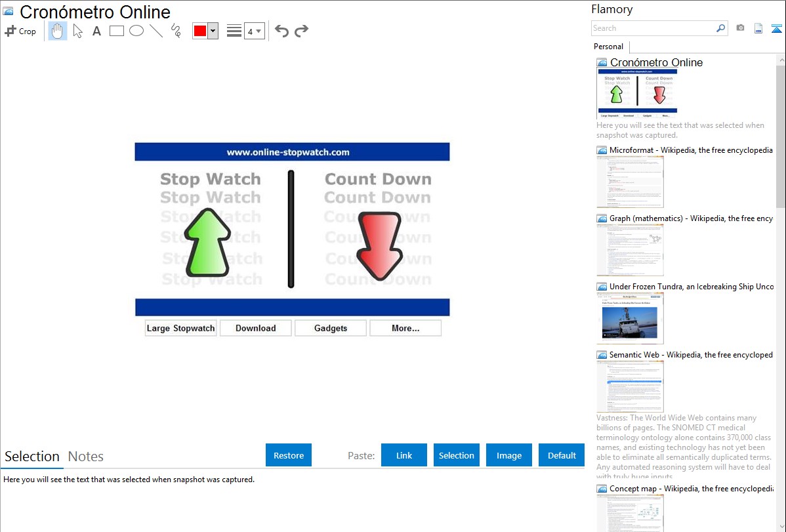Click the Under Frozen Tundra snapshot icon
786x532 pixels.
pos(602,287)
